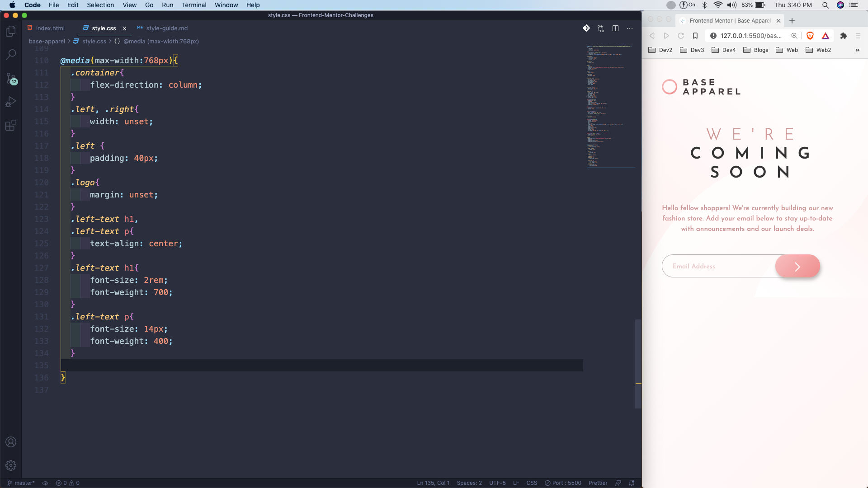Viewport: 868px width, 488px height.
Task: Change the UTF-8 file encoding
Action: pyautogui.click(x=497, y=483)
